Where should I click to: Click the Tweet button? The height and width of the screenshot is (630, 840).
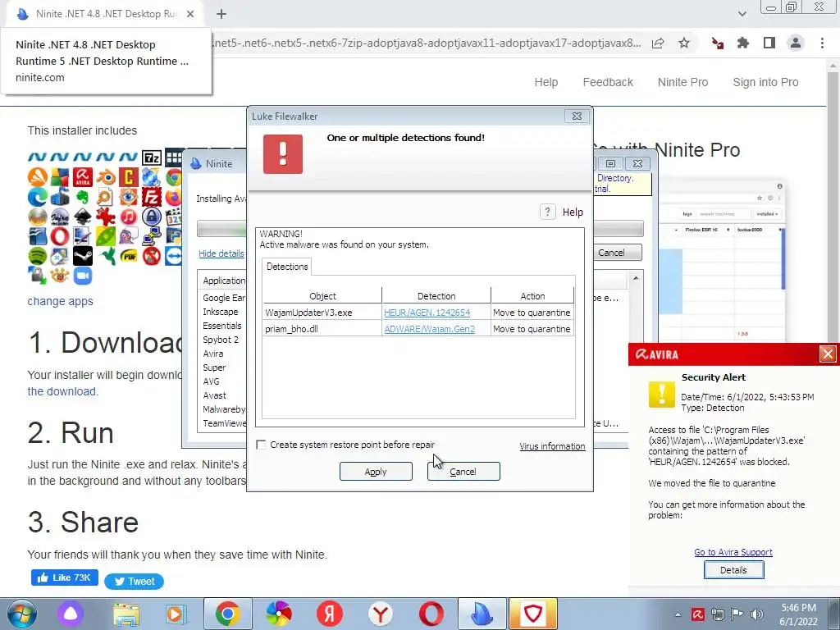pos(134,582)
